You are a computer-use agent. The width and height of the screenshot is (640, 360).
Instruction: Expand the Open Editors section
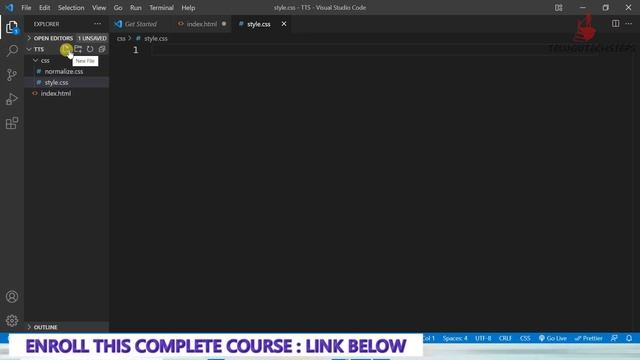tap(52, 38)
